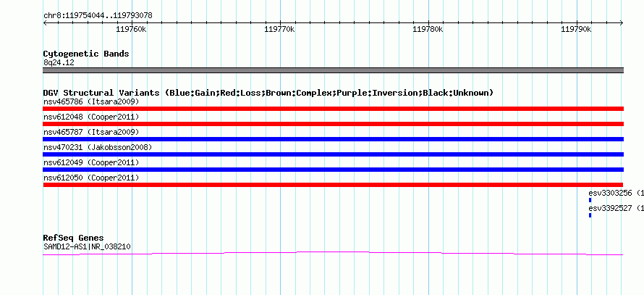Image resolution: width=644 pixels, height=295 pixels.
Task: Click the nsv612048 (Cooper2011) label
Action: [x=91, y=117]
